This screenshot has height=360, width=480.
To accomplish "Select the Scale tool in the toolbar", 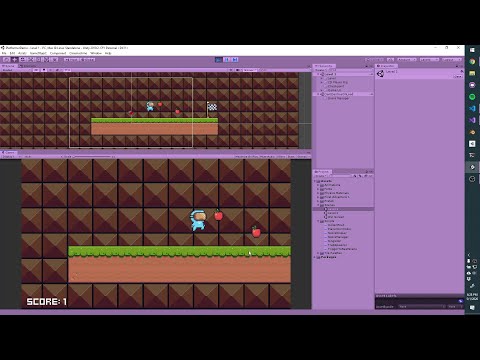I will [31, 60].
